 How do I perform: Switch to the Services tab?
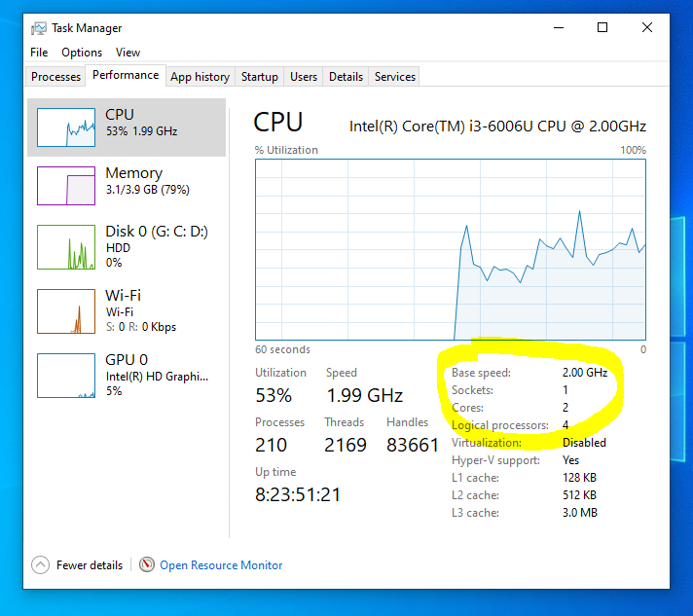[394, 77]
